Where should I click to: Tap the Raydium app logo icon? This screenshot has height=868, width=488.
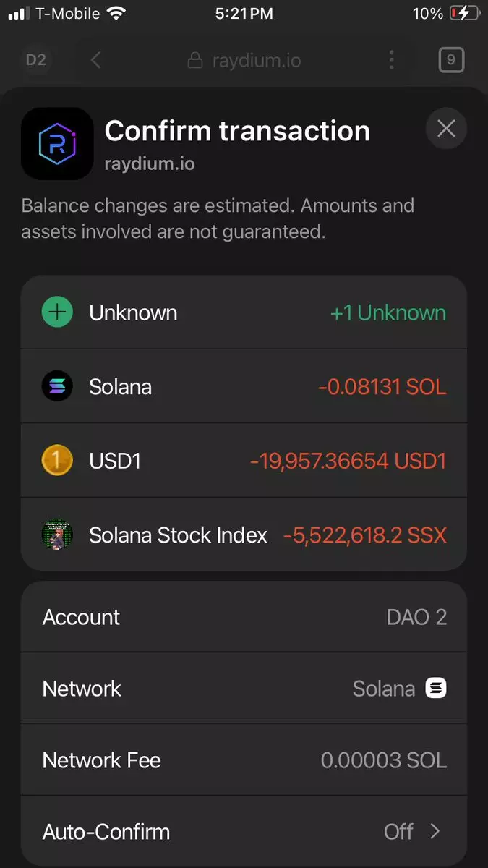[x=57, y=143]
